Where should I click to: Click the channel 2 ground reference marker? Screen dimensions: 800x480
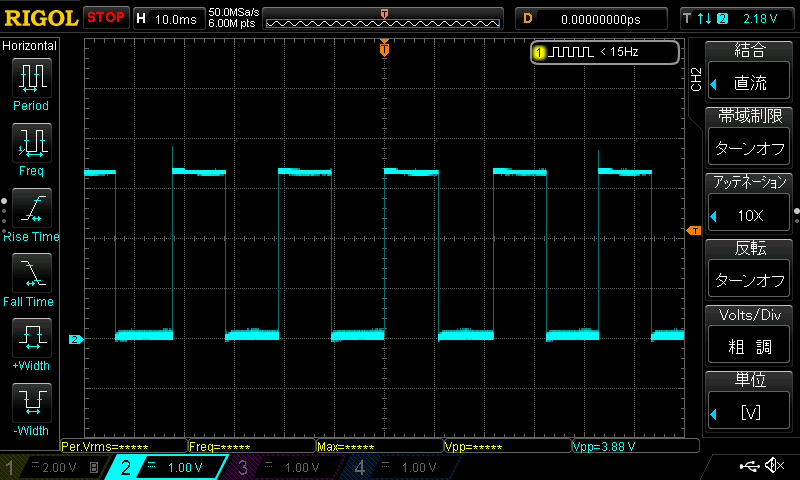[76, 339]
